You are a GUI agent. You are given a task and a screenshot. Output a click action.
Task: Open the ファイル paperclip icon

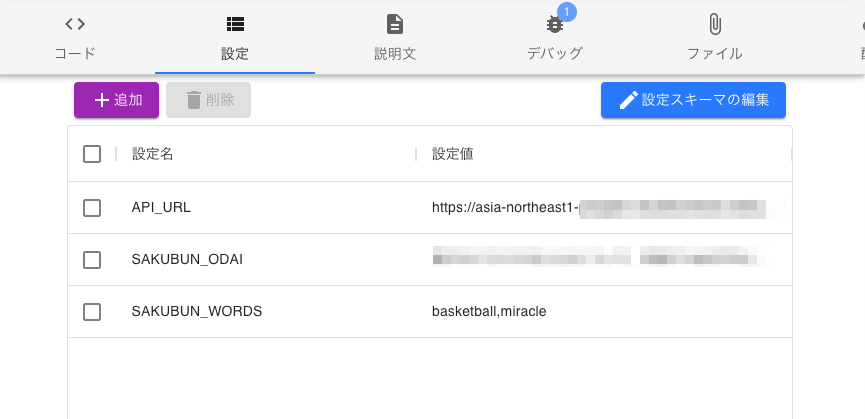coord(714,24)
